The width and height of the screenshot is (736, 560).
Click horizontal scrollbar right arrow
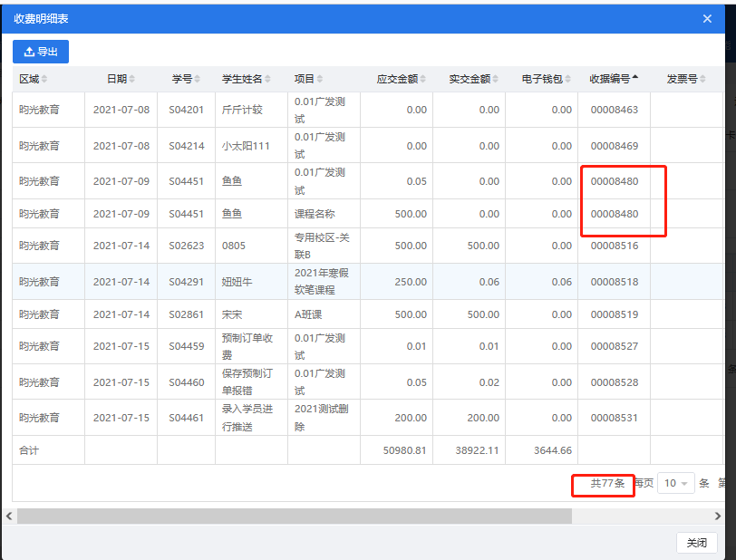point(718,516)
